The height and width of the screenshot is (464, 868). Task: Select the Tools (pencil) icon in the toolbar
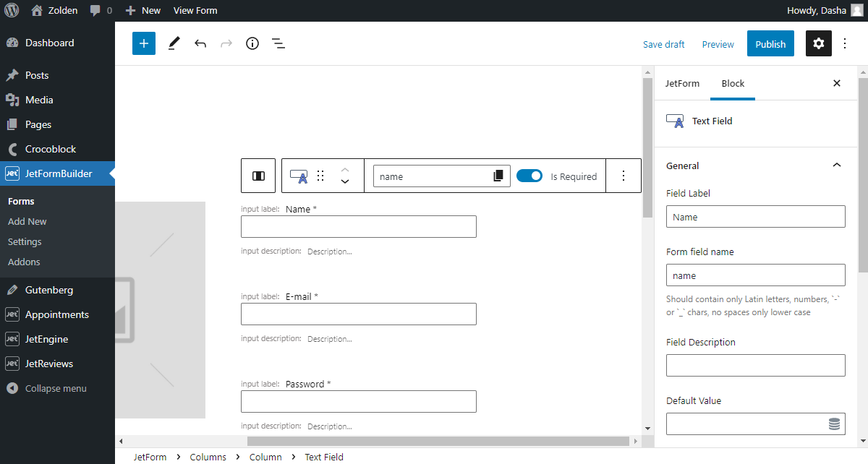(x=174, y=43)
